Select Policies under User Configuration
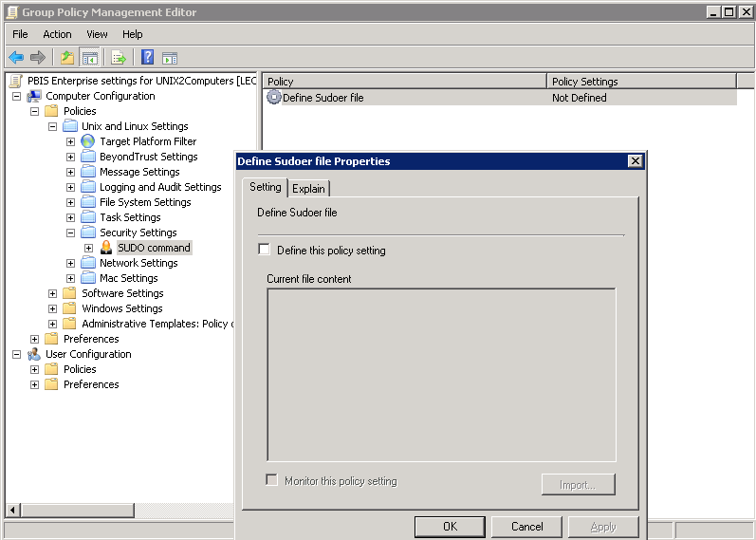Image resolution: width=756 pixels, height=540 pixels. pos(80,369)
